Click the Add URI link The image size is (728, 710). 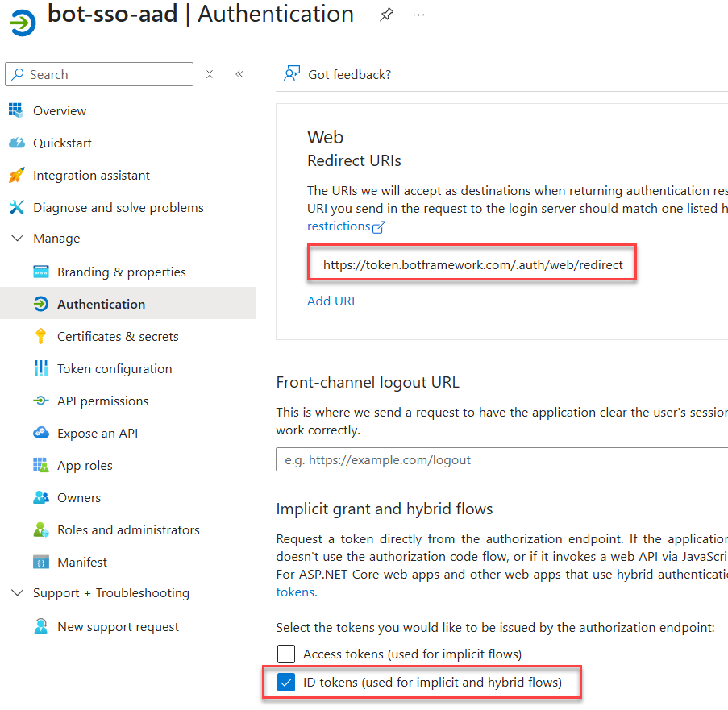pos(331,301)
